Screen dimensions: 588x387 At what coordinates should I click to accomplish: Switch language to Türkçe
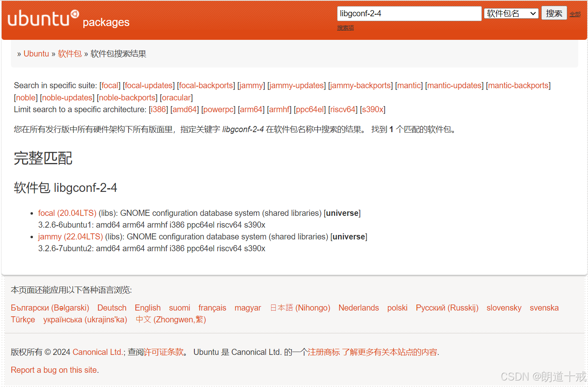pos(23,320)
